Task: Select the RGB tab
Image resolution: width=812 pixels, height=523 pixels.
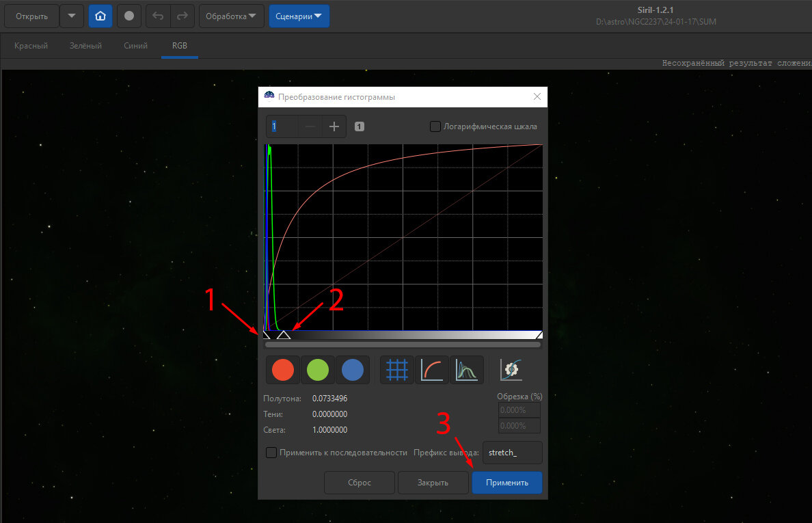Action: click(x=180, y=46)
